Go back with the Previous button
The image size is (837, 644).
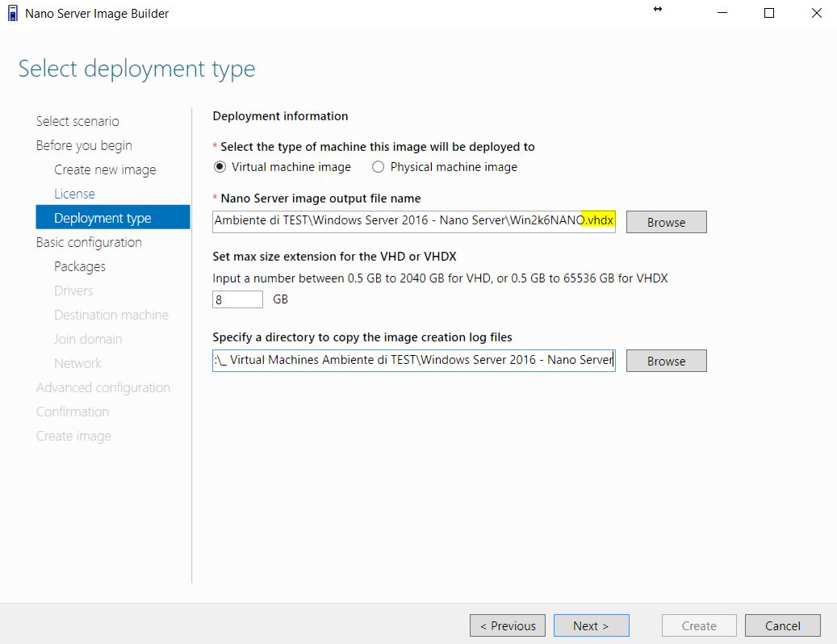pos(508,625)
